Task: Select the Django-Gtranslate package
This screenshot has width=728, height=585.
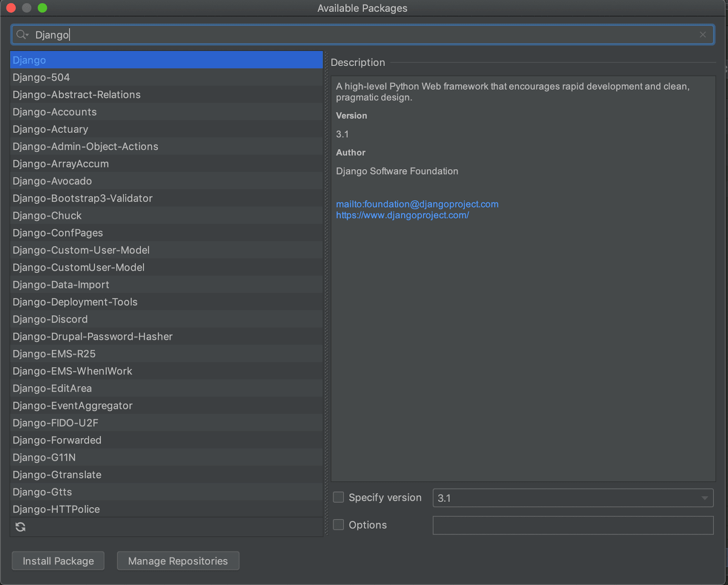Action: click(167, 475)
